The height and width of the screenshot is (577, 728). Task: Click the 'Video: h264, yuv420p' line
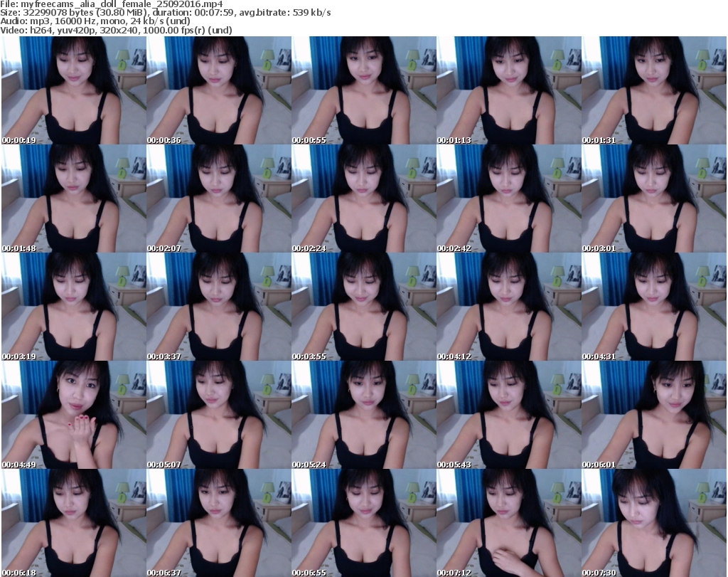(116, 30)
